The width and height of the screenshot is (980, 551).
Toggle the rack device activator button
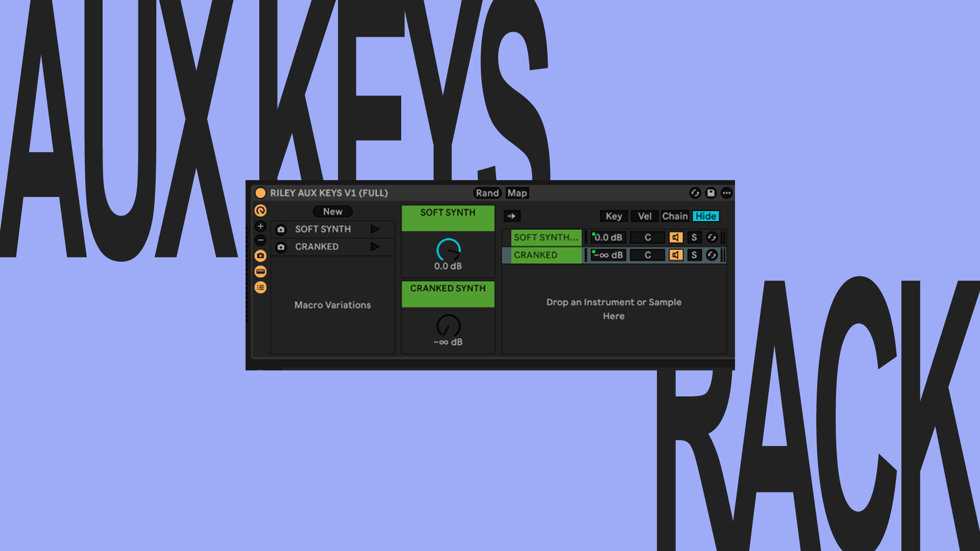260,193
